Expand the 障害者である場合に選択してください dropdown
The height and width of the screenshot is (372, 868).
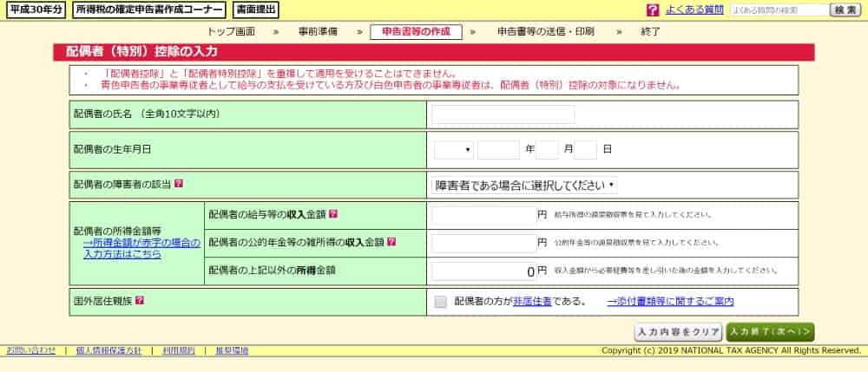point(524,185)
